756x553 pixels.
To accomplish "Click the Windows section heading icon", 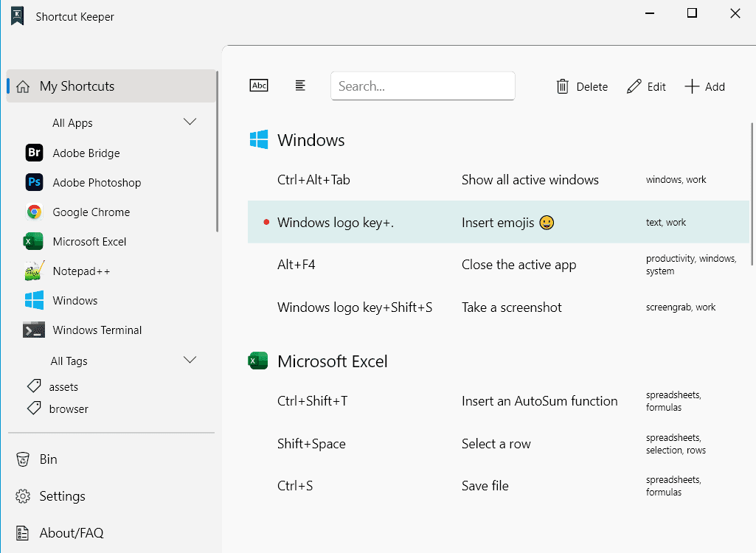I will click(260, 139).
